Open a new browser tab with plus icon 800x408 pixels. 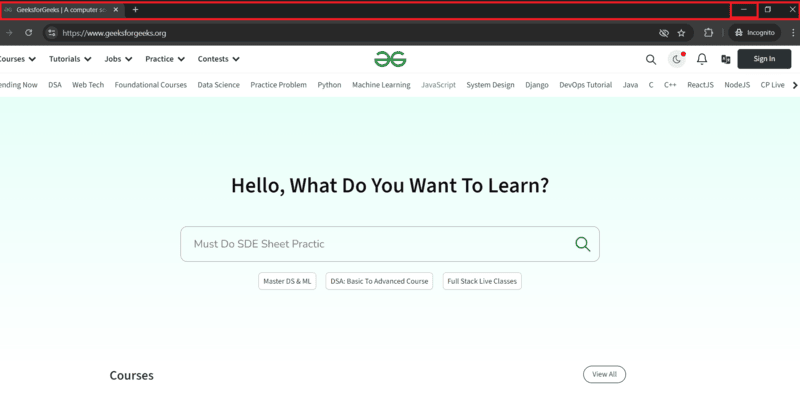[135, 10]
